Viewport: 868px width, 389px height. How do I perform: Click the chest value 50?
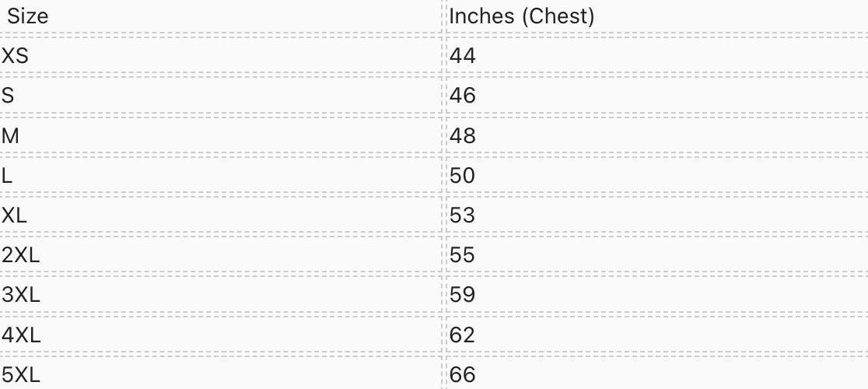[462, 176]
